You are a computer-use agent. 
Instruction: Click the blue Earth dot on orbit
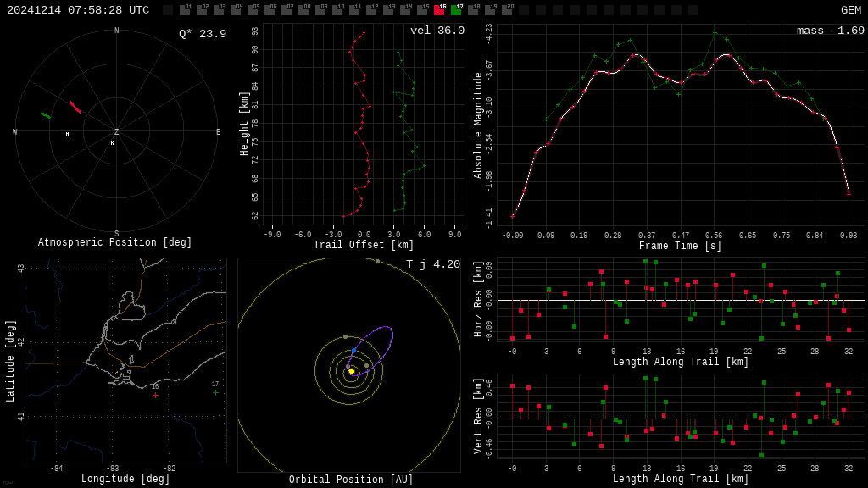point(354,350)
